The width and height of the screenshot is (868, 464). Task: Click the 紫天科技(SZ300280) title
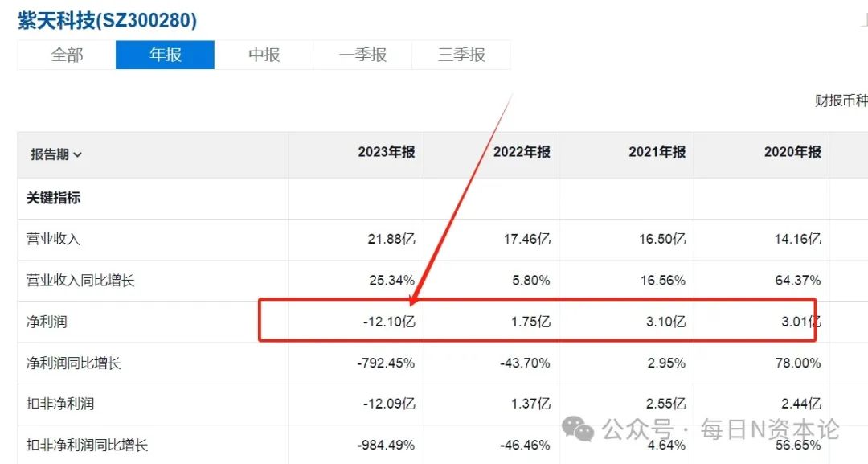108,20
